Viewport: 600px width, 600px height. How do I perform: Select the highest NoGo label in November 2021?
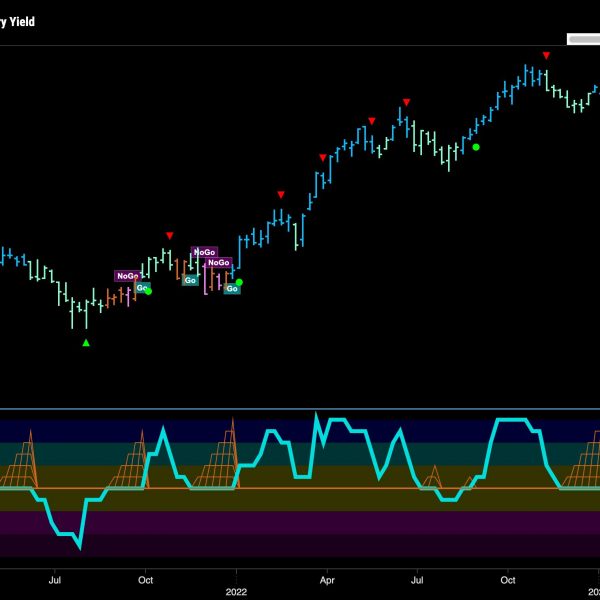(204, 252)
